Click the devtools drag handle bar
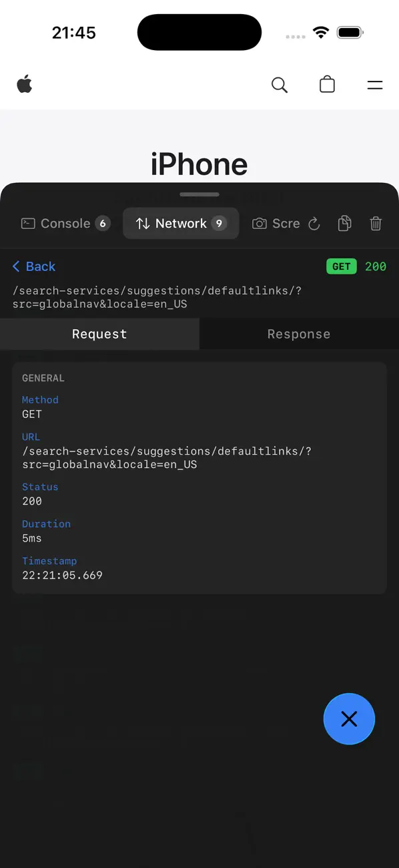399x868 pixels. pos(199,194)
